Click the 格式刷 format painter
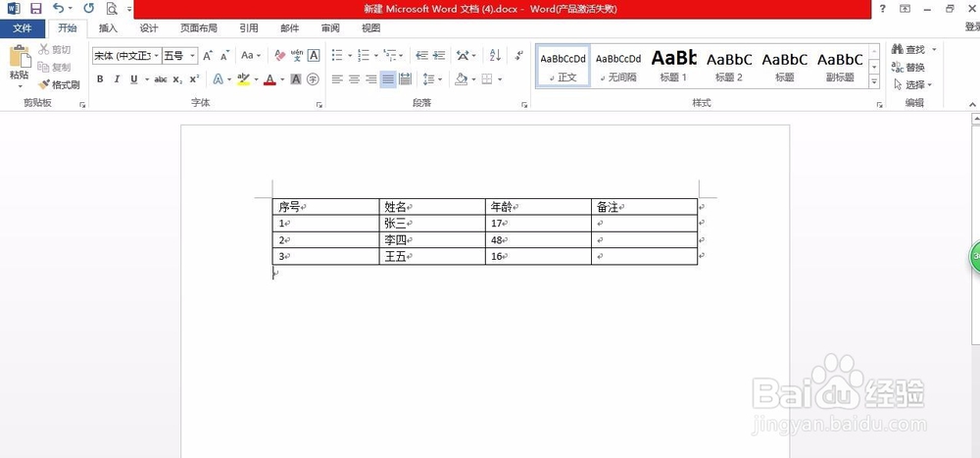 pyautogui.click(x=59, y=84)
